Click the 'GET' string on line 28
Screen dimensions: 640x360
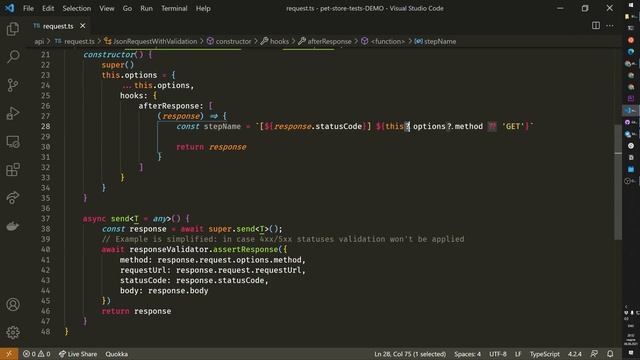pos(513,126)
